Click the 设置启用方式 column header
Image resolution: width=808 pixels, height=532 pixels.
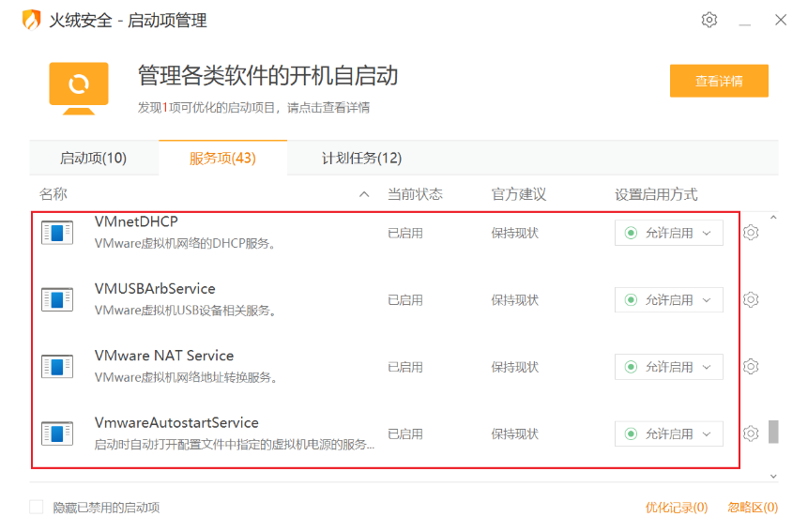[656, 194]
